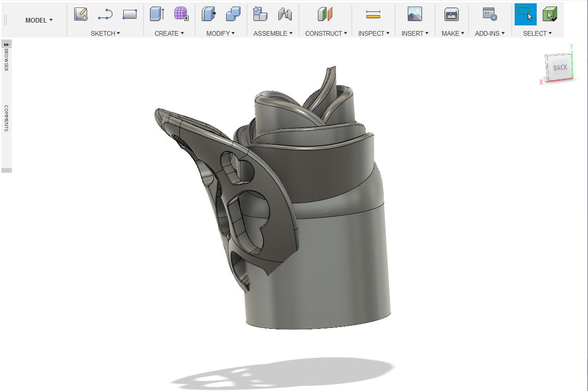The height and width of the screenshot is (391, 588).
Task: Select the Line sketch tool
Action: [x=105, y=15]
